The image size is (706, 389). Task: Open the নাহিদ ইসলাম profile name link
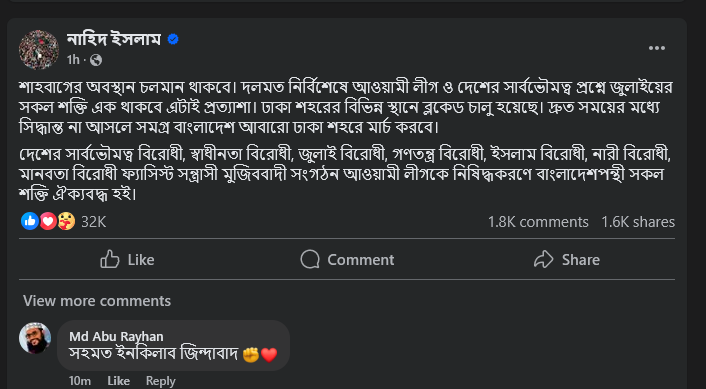click(113, 40)
